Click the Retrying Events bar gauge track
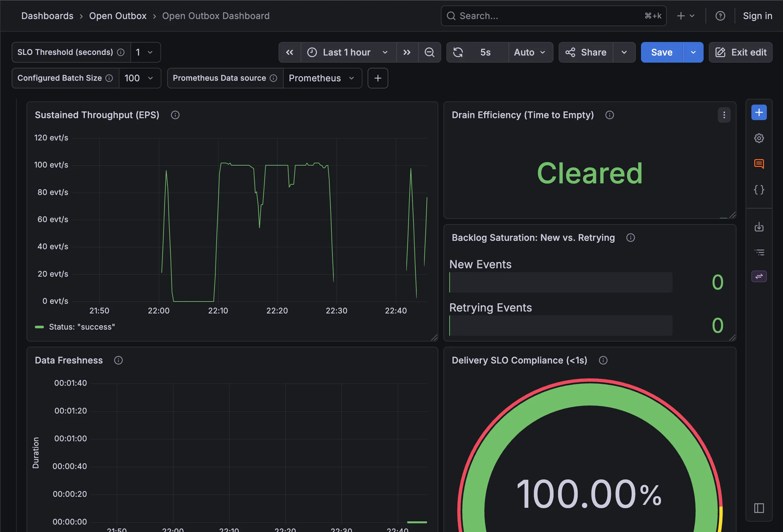 click(x=561, y=325)
